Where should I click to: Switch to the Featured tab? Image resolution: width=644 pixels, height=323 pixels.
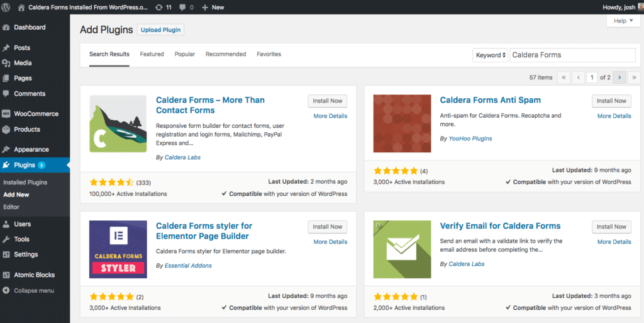[x=152, y=54]
